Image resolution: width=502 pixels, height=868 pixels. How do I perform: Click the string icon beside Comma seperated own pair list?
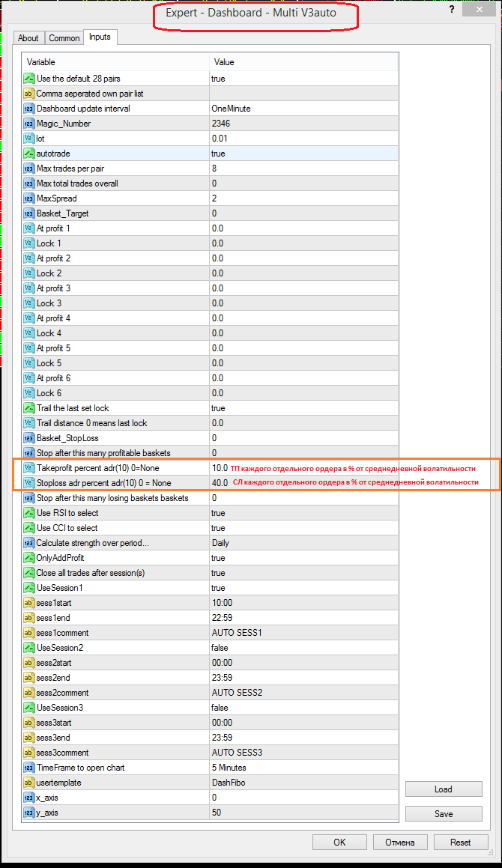[28, 94]
